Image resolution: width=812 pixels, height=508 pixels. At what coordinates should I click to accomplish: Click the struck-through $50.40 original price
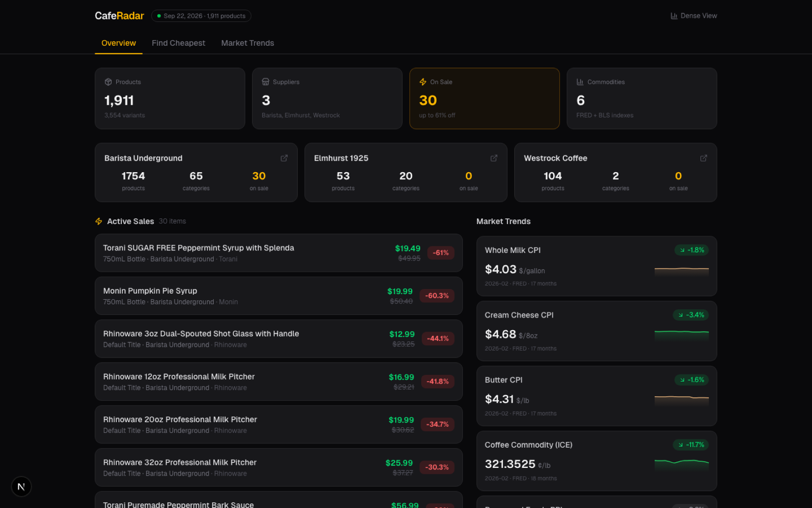[x=401, y=301]
